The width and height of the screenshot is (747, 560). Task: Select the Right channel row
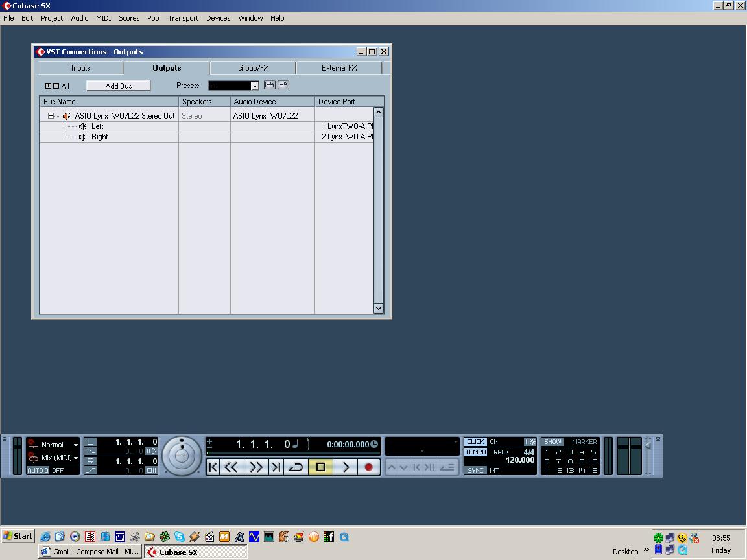point(206,137)
